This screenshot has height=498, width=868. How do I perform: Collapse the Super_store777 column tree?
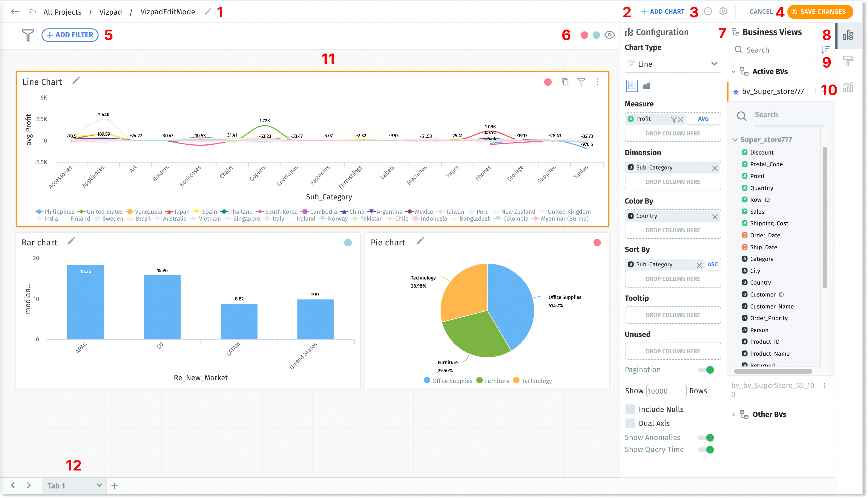[735, 140]
